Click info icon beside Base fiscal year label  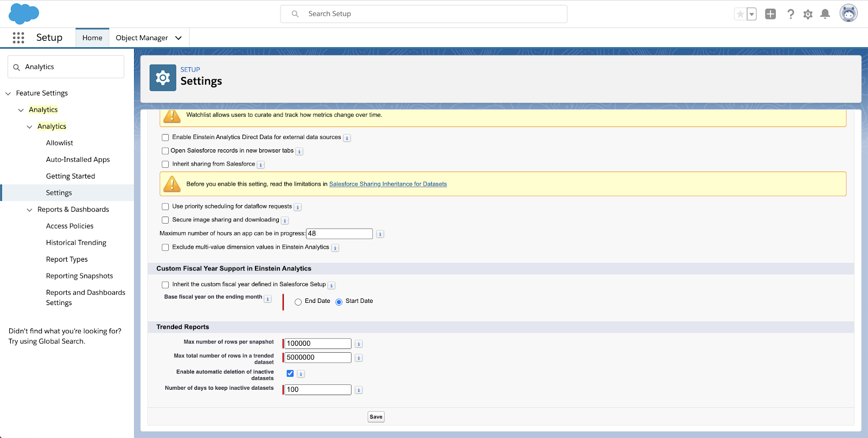(x=268, y=299)
